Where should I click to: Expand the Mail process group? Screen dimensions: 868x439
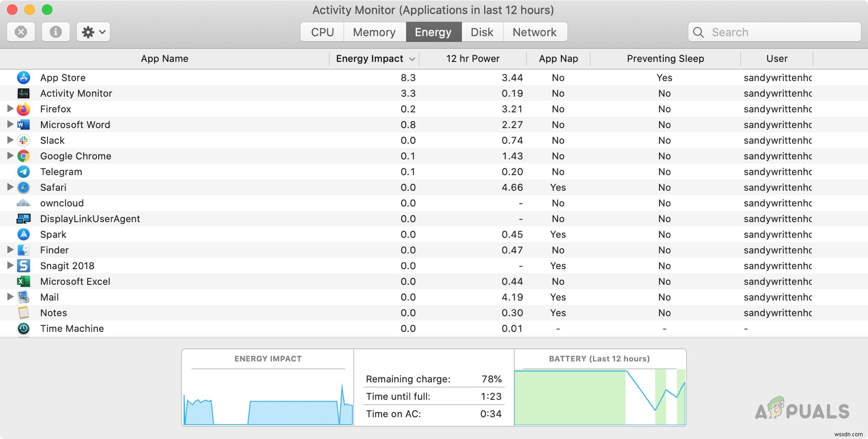(x=10, y=297)
